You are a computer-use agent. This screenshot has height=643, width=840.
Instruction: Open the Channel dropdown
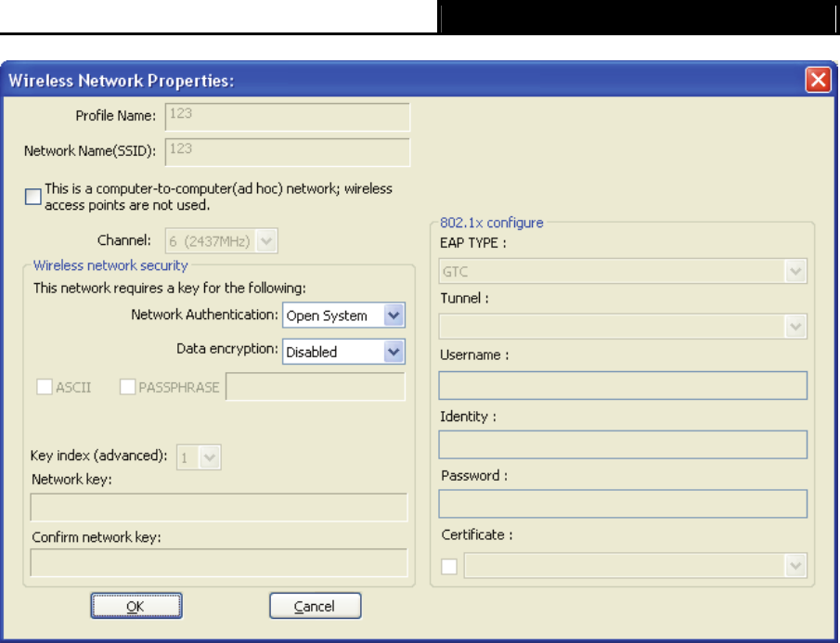tap(221, 241)
